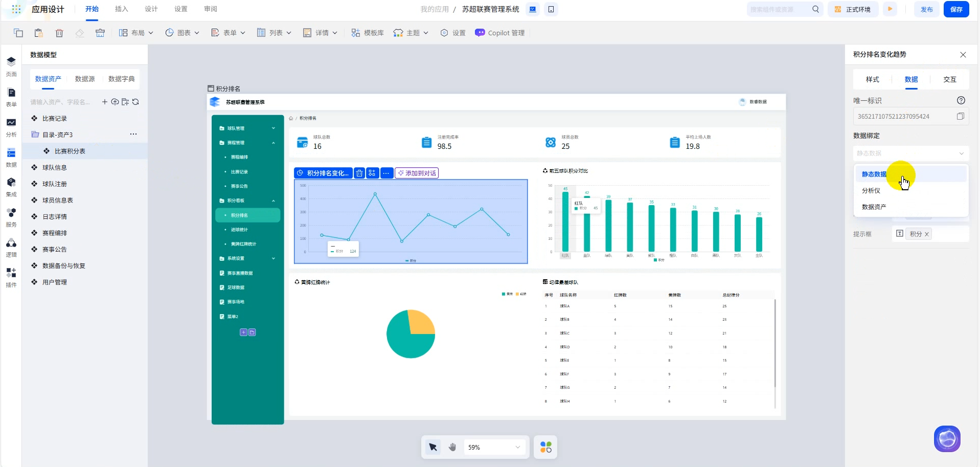Screen dimensions: 980x467
Task: Open the 59% zoom level dropdown
Action: pyautogui.click(x=494, y=447)
